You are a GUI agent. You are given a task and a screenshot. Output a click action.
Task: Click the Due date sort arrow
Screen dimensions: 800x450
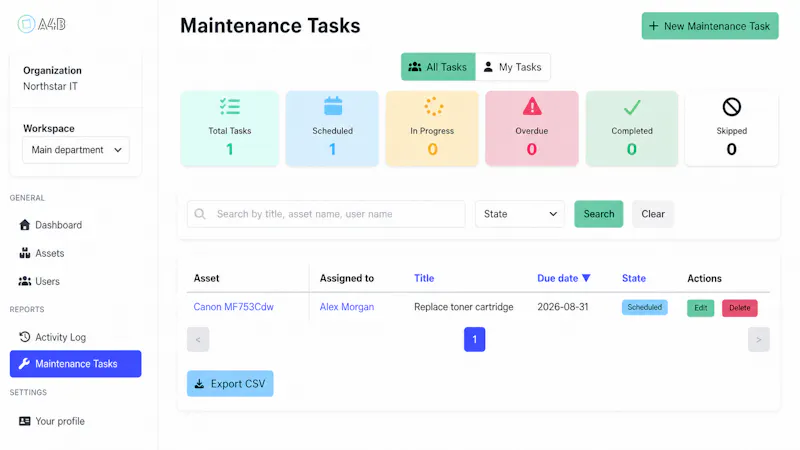(586, 278)
